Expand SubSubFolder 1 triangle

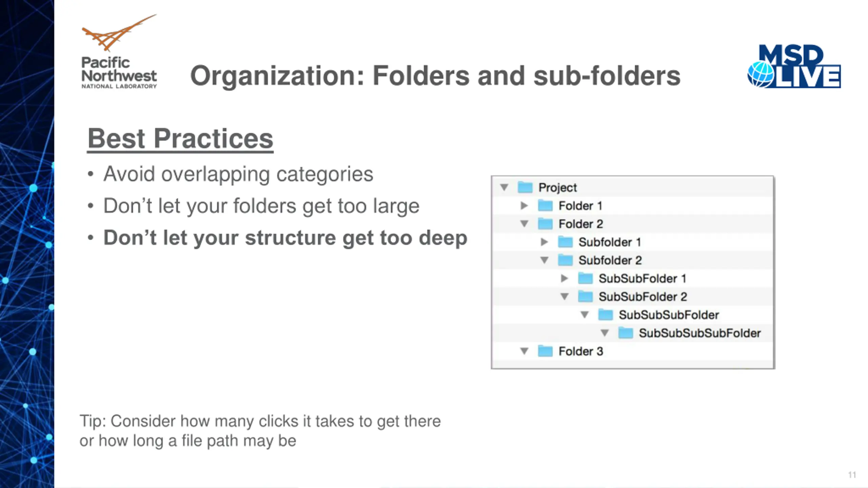[x=564, y=279]
